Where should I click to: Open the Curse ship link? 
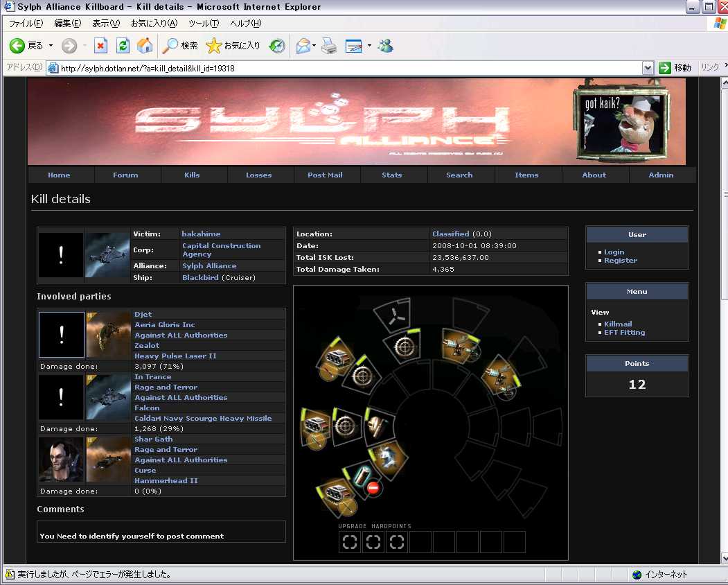[145, 470]
